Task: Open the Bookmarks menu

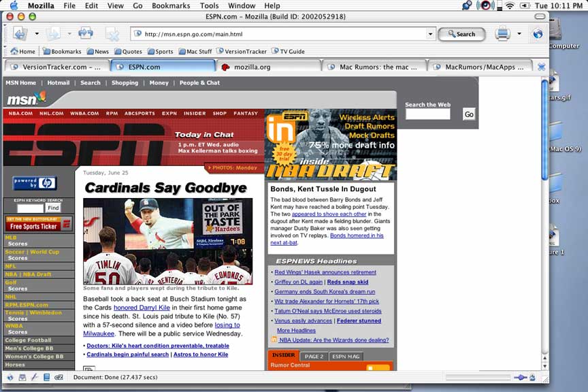Action: pyautogui.click(x=171, y=5)
